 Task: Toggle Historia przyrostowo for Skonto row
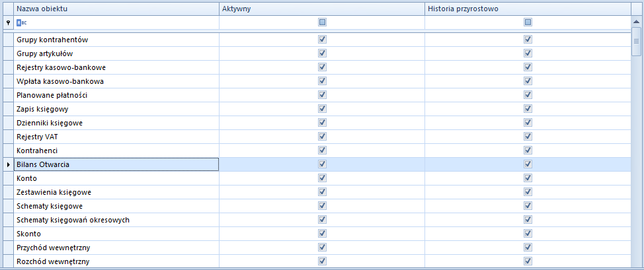pyautogui.click(x=528, y=234)
